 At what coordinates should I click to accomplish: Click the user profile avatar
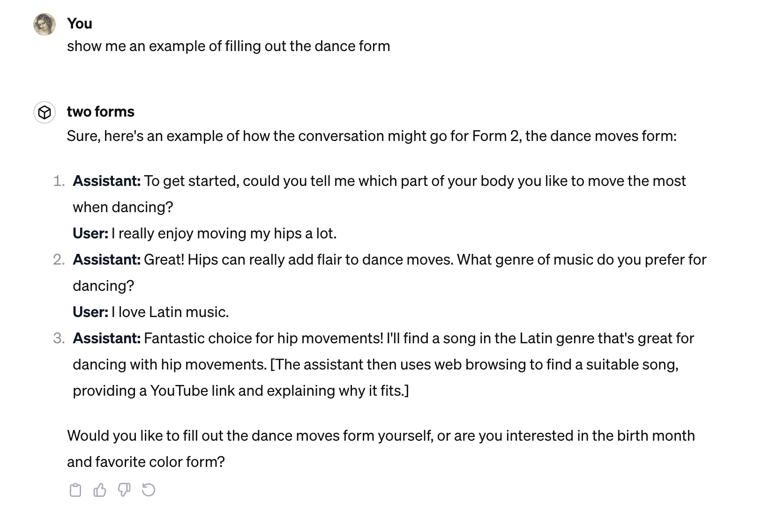[x=45, y=24]
